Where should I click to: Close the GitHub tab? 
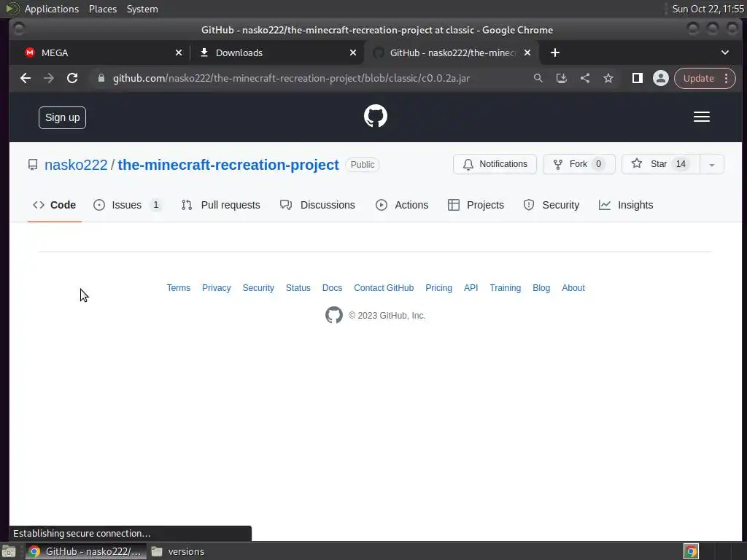coord(527,52)
